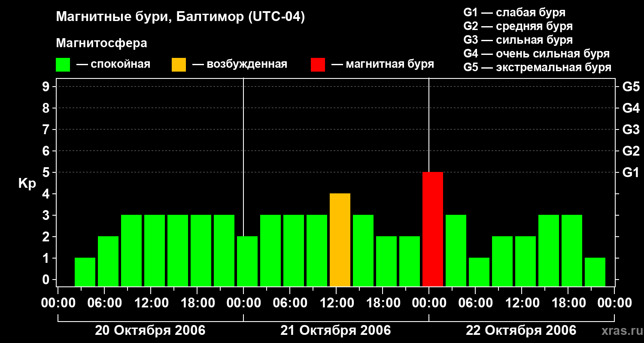Select the red Kp 5 storm bar

tap(433, 229)
